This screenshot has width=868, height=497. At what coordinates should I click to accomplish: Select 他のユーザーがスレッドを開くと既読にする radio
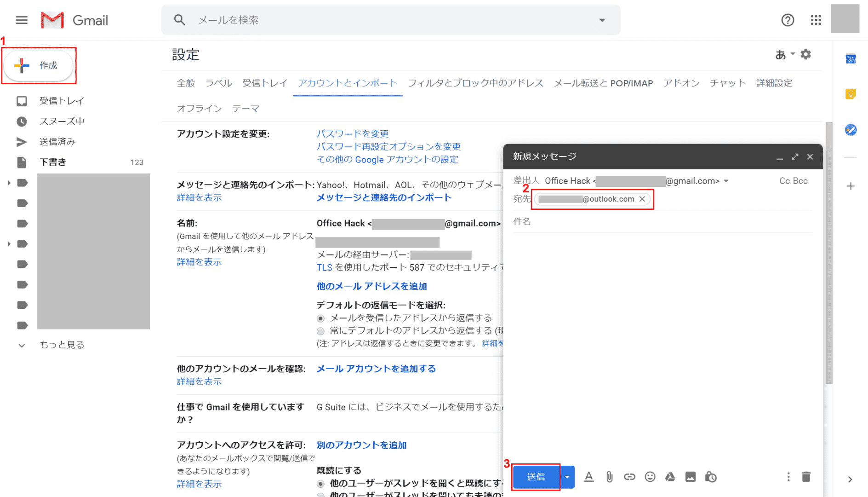pos(320,484)
